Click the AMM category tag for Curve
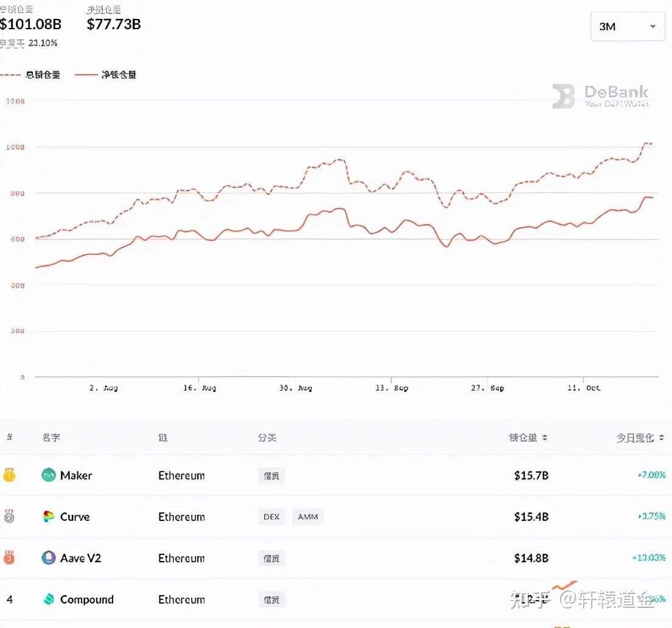 click(x=308, y=517)
